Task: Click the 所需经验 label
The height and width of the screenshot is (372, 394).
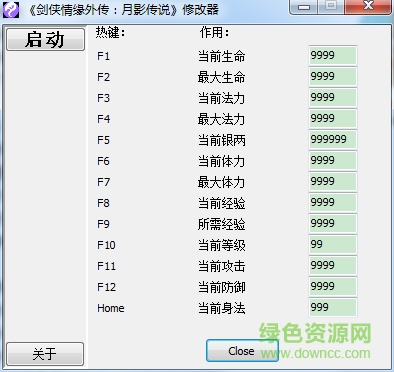Action: click(x=222, y=224)
